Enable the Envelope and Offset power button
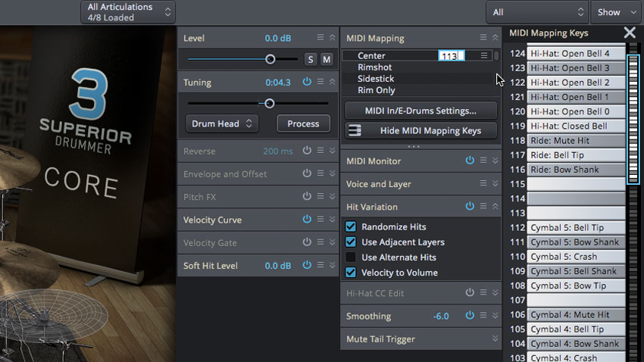The height and width of the screenshot is (362, 644). 307,173
